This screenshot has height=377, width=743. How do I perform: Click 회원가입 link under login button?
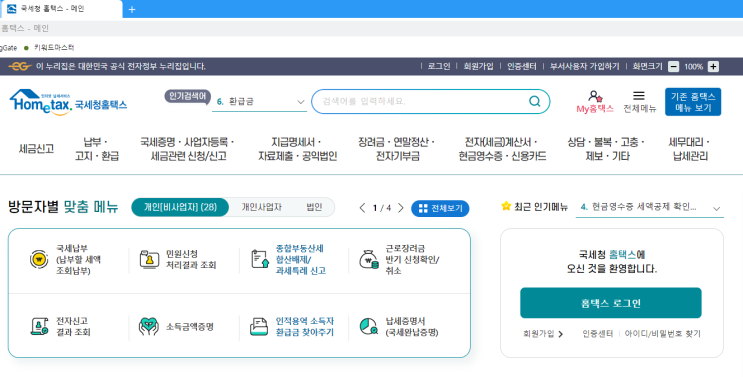coord(543,334)
